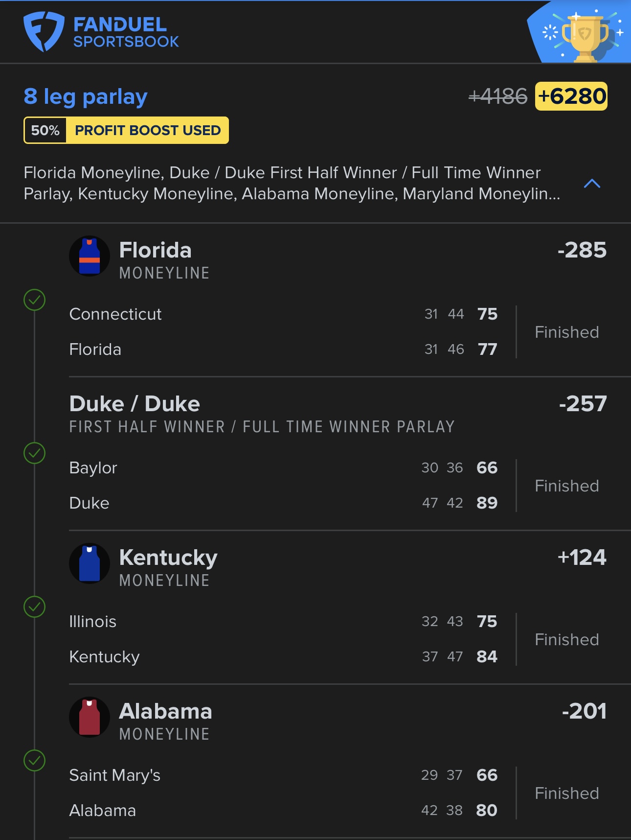Screen dimensions: 631x840
Task: Click the Kentucky jersey icon
Action: (x=90, y=563)
